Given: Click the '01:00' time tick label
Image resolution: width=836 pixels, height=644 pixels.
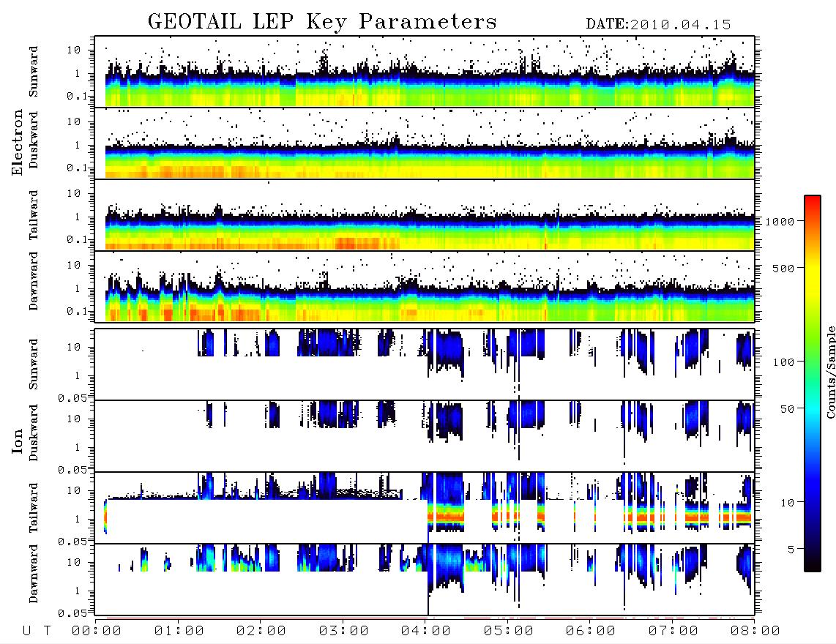Looking at the screenshot, I should [x=179, y=632].
